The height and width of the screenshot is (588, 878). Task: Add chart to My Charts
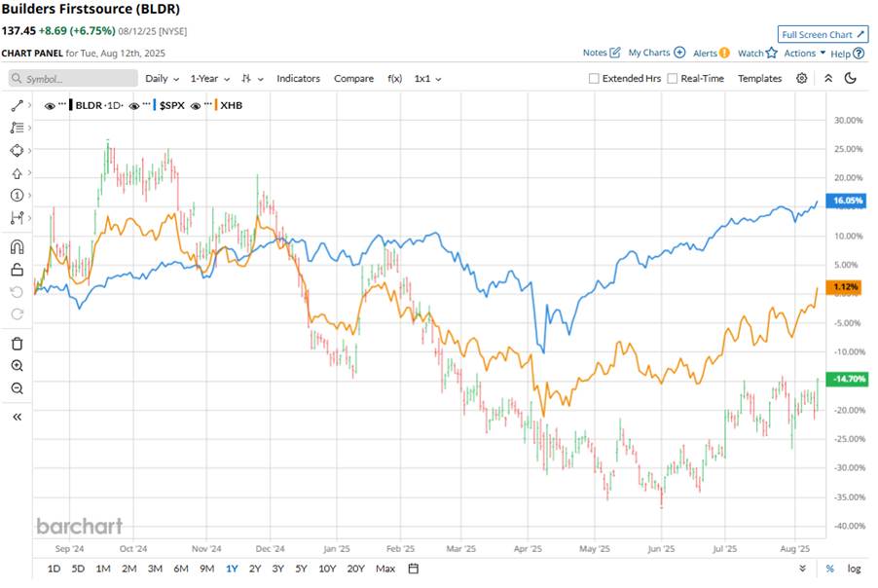click(x=657, y=53)
